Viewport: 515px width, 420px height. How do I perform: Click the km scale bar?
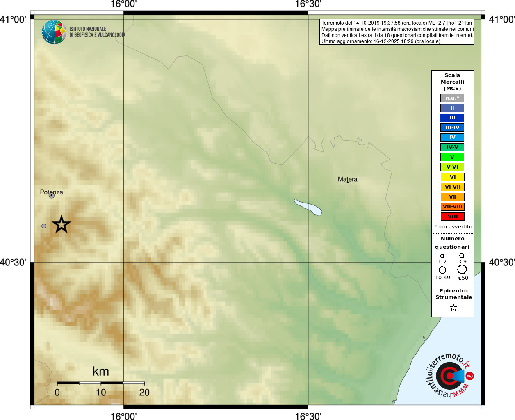[x=101, y=383]
